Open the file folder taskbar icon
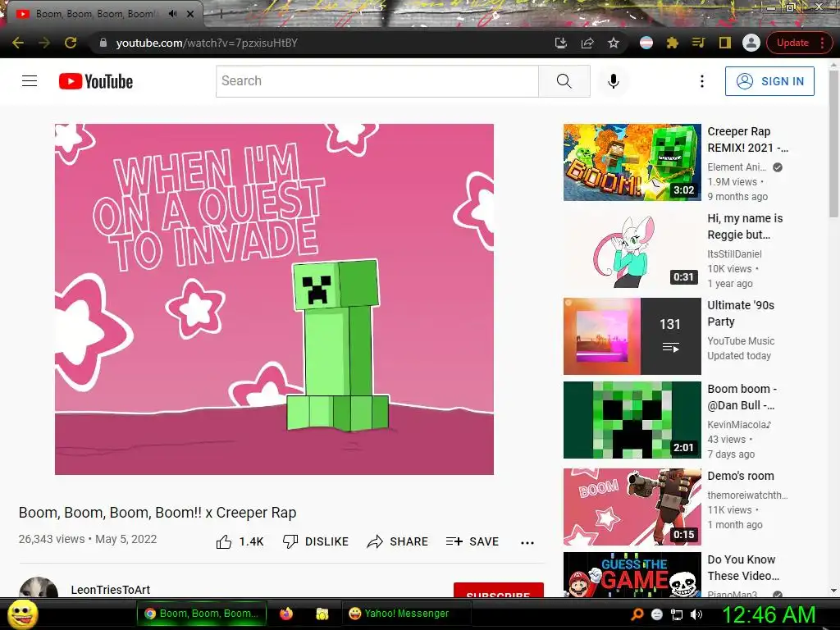Screen dimensions: 840x630 [322, 614]
